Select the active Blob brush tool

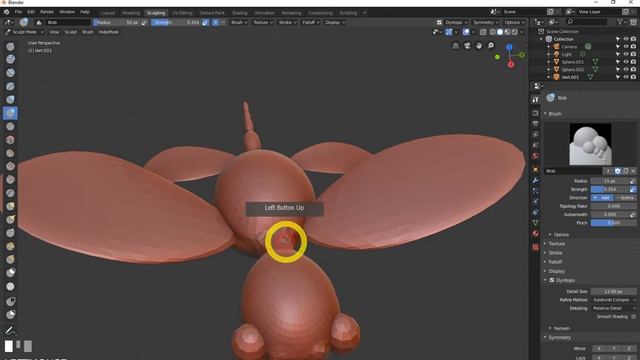10,113
